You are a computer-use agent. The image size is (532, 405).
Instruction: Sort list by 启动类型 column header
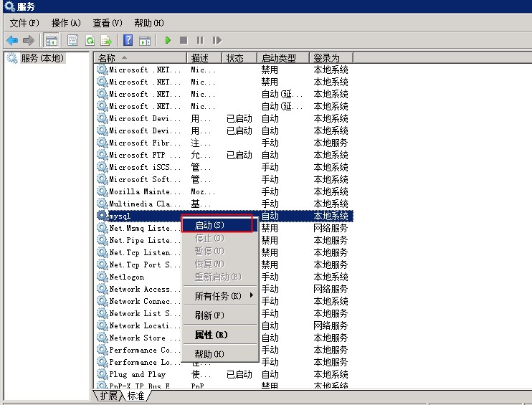click(282, 58)
